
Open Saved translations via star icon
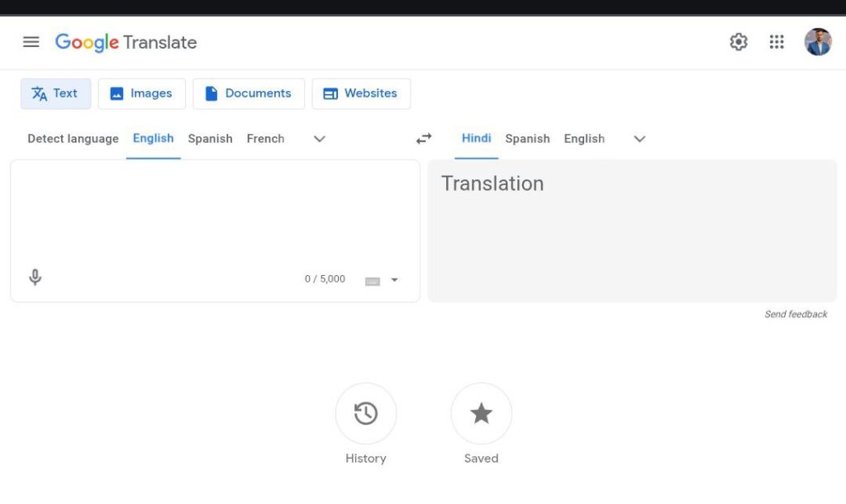click(x=482, y=413)
